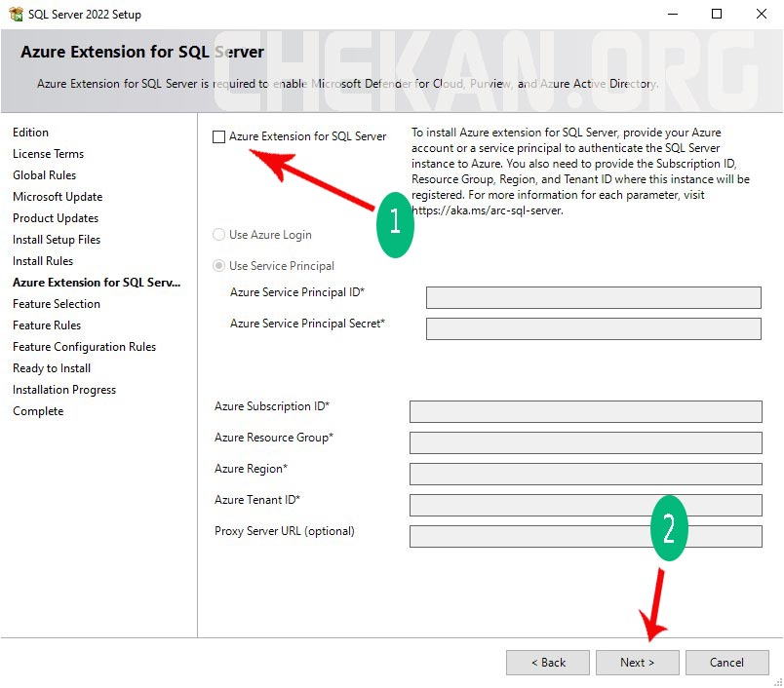This screenshot has height=688, width=784.
Task: Click the Azure Tenant ID field
Action: (x=585, y=505)
